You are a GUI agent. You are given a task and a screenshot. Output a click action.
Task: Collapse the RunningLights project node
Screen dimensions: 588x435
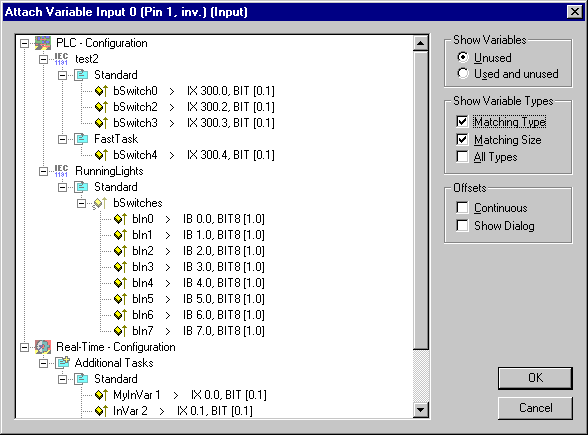pyautogui.click(x=44, y=171)
